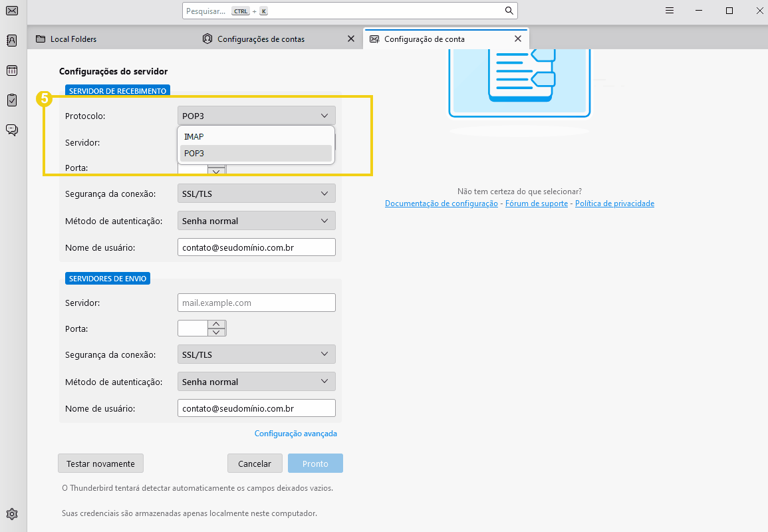This screenshot has height=532, width=768.
Task: Select POP3 in the protocol dropdown list
Action: tap(256, 153)
